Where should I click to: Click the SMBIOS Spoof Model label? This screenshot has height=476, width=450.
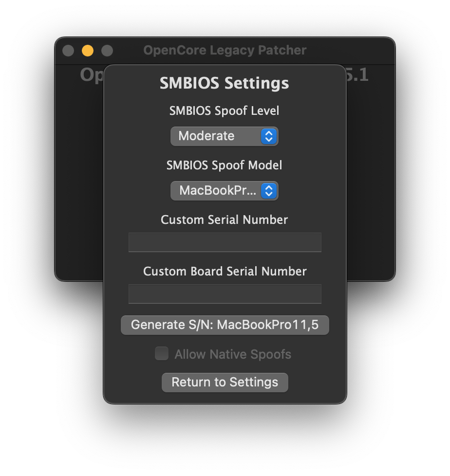pos(225,165)
